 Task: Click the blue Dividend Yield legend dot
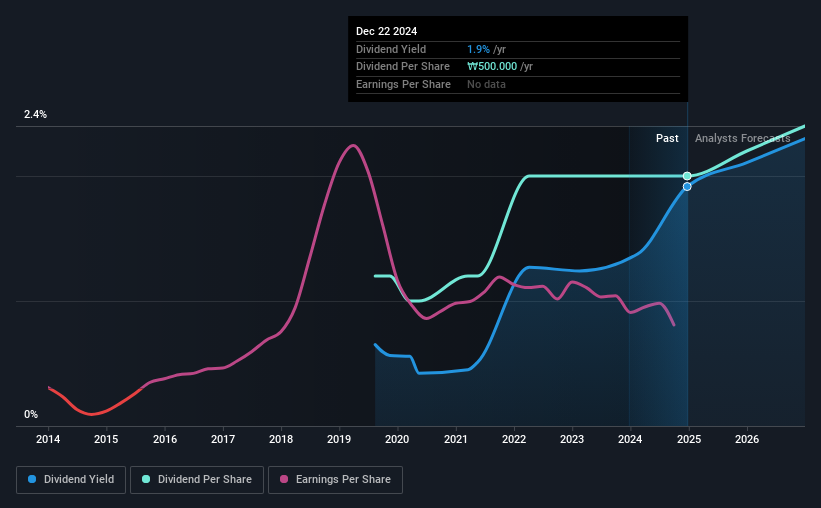pyautogui.click(x=32, y=479)
